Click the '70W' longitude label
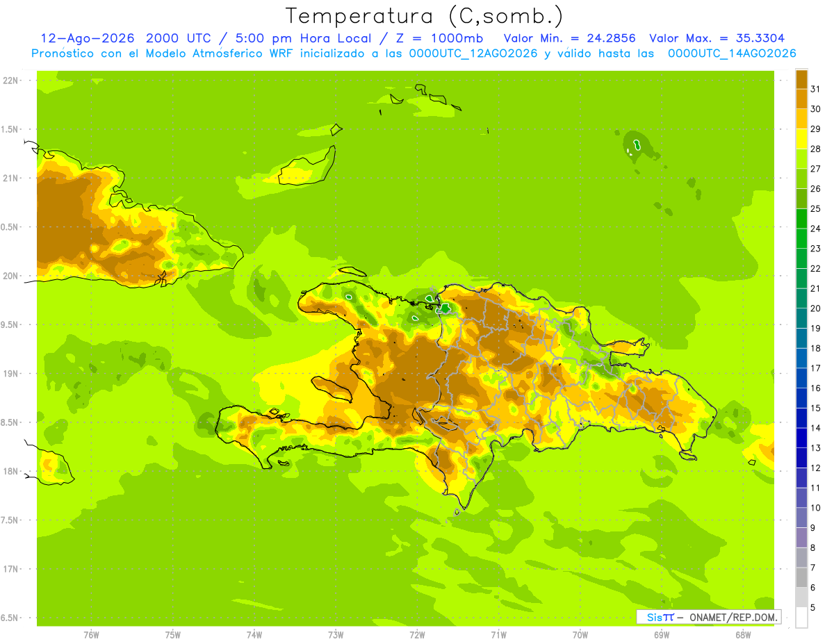 tap(580, 635)
